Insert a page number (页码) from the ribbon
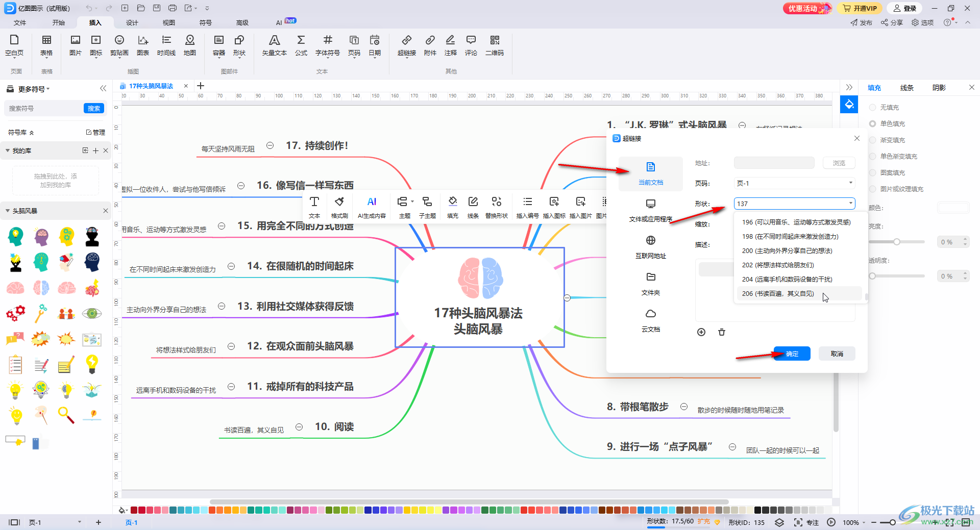 pos(354,45)
